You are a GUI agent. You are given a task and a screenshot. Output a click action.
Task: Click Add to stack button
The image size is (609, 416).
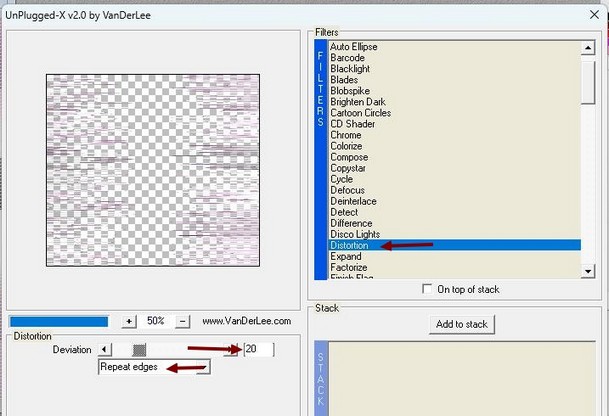click(x=461, y=324)
